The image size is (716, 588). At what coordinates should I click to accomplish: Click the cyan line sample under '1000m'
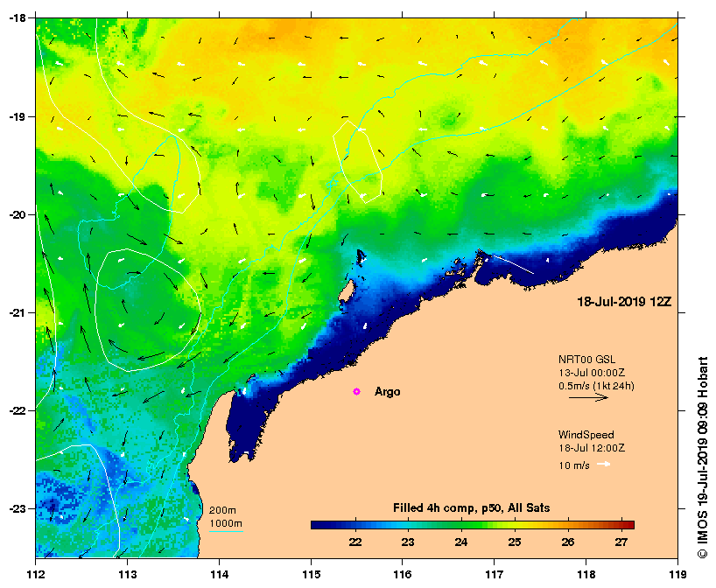point(226,531)
